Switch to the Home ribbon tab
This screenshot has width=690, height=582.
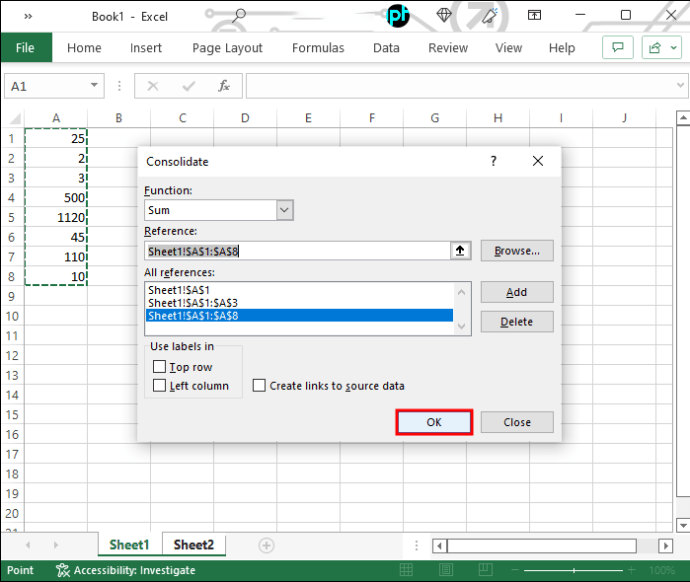pos(84,48)
